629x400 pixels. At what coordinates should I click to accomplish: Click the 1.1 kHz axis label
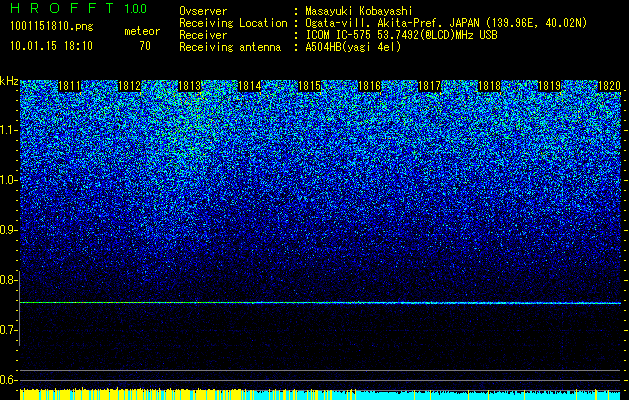[9, 130]
